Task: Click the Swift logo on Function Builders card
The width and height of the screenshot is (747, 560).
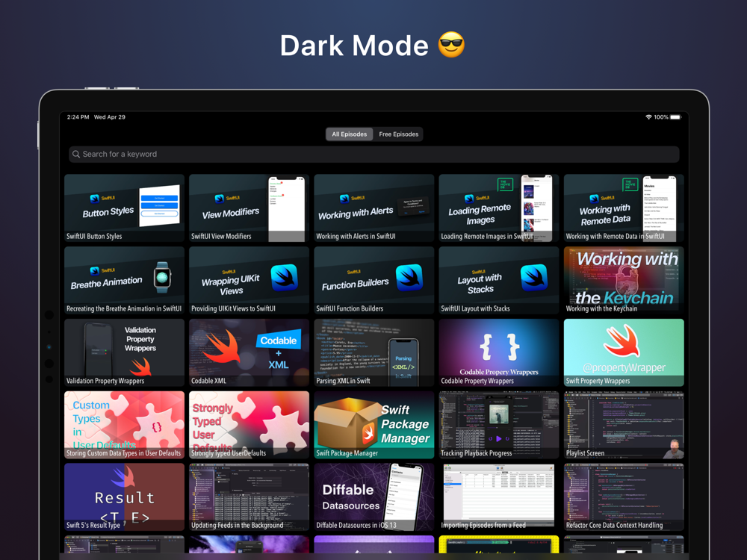Action: coord(409,278)
